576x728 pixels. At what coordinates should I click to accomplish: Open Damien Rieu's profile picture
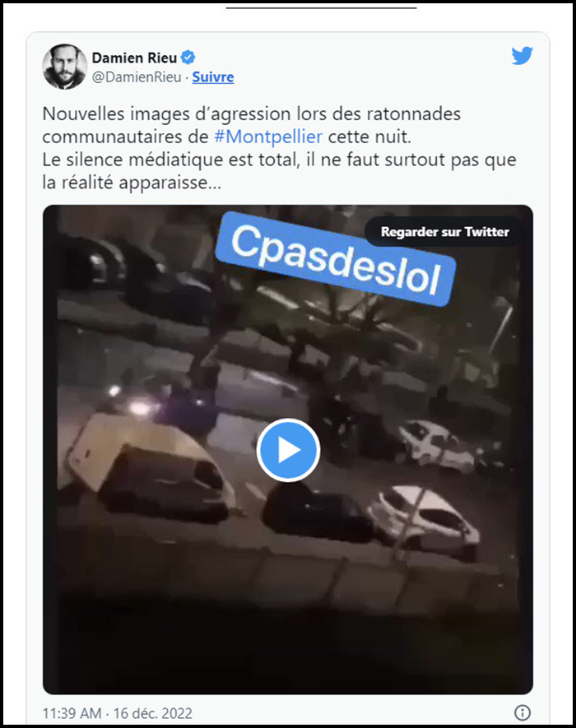point(64,67)
